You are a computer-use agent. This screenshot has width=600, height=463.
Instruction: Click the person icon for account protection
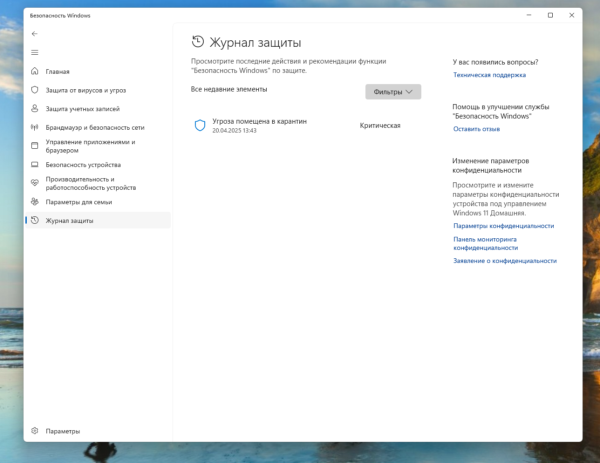[34, 109]
